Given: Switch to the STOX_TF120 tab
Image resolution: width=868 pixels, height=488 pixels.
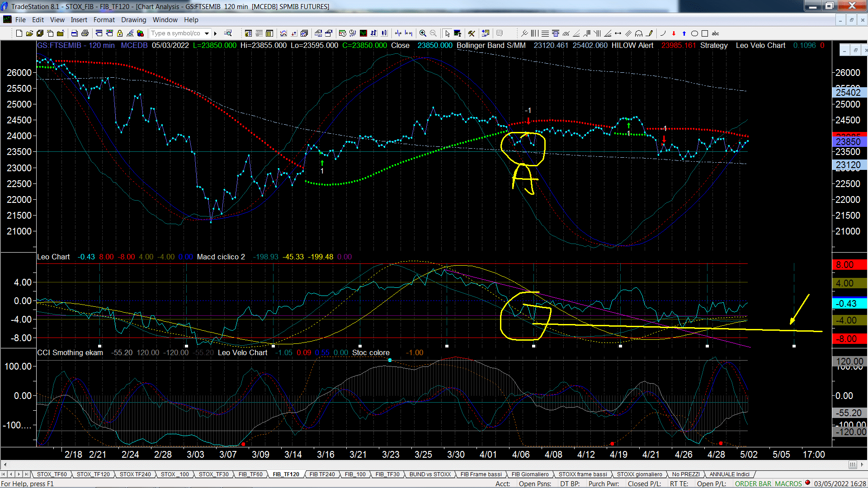Looking at the screenshot, I should coord(93,474).
